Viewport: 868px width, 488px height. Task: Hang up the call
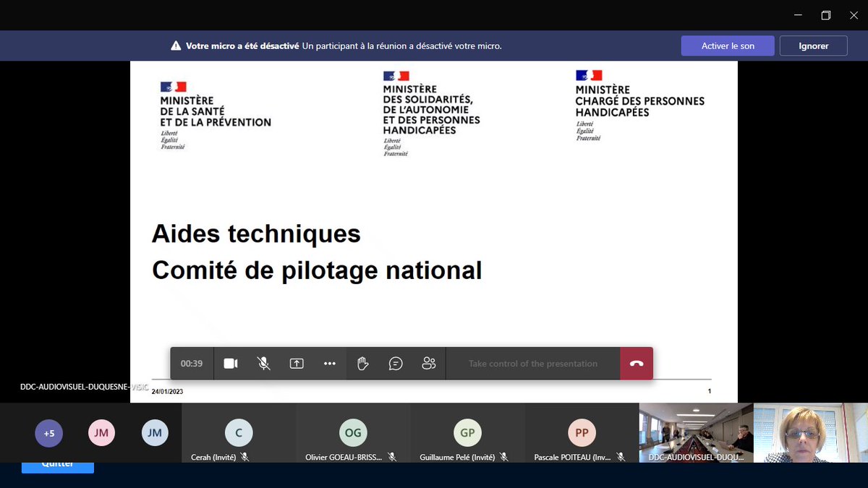(636, 363)
